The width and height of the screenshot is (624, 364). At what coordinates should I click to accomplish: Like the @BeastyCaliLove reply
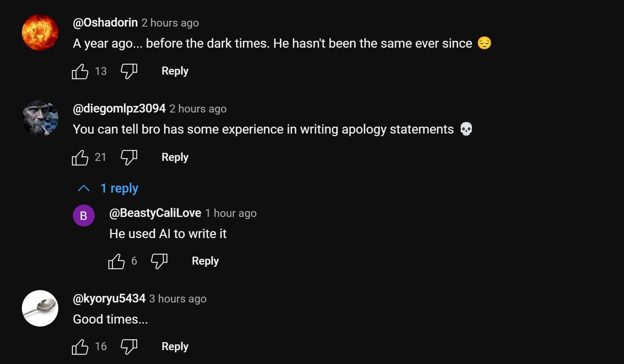point(117,261)
